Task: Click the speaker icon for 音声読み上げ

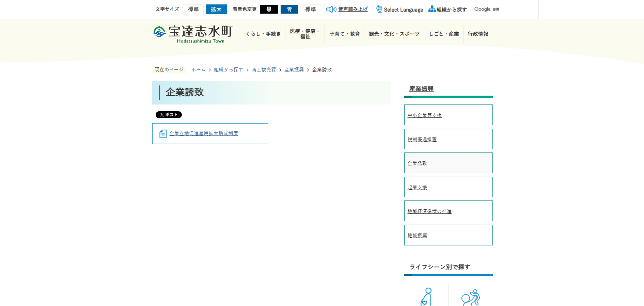Action: 331,10
